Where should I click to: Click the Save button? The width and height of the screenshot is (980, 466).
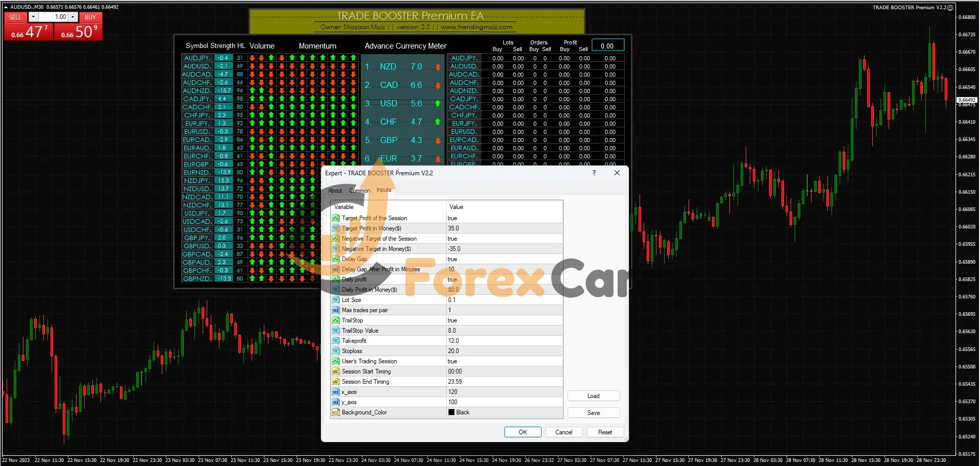594,413
